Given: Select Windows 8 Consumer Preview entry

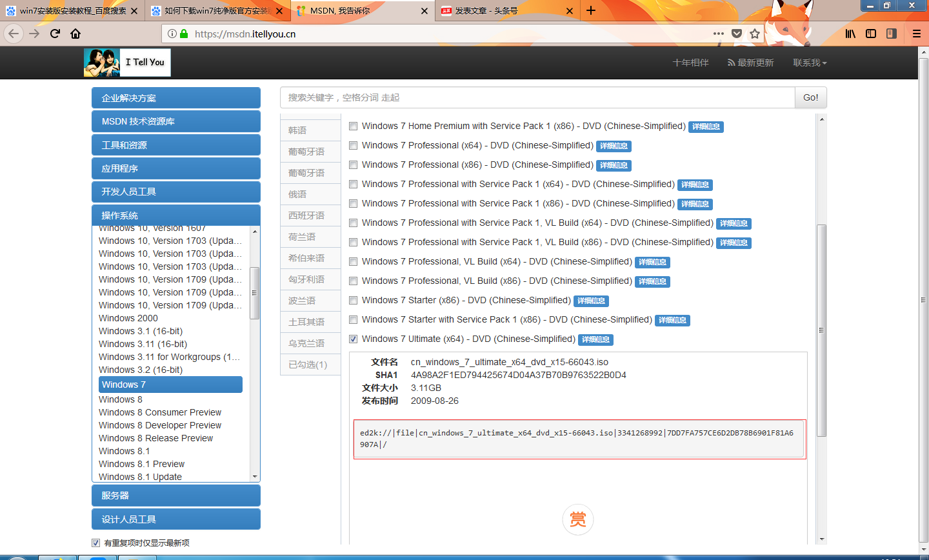Looking at the screenshot, I should point(159,412).
